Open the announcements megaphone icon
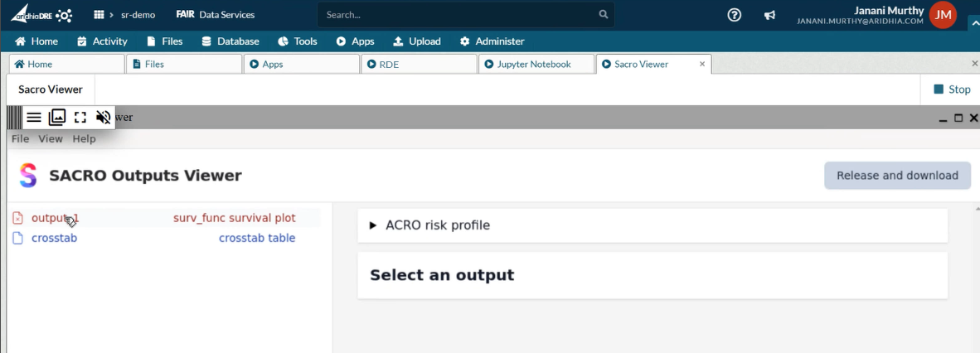The width and height of the screenshot is (980, 353). [769, 15]
